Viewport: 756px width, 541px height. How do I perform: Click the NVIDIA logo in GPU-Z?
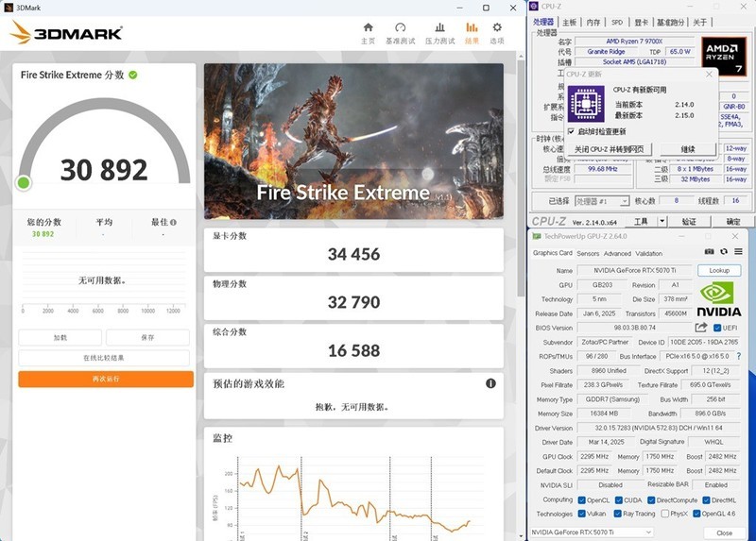click(719, 299)
